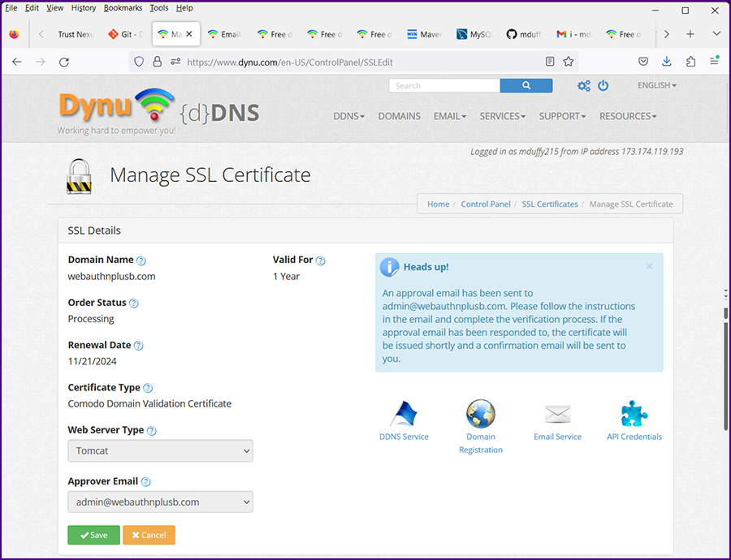Switch to the Gmail browser tab
731x560 pixels.
[x=573, y=34]
